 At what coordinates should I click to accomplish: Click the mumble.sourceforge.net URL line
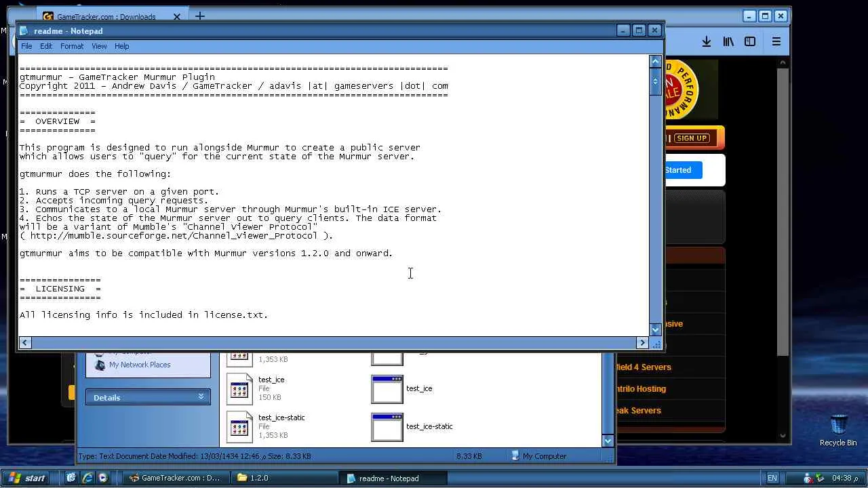point(176,236)
